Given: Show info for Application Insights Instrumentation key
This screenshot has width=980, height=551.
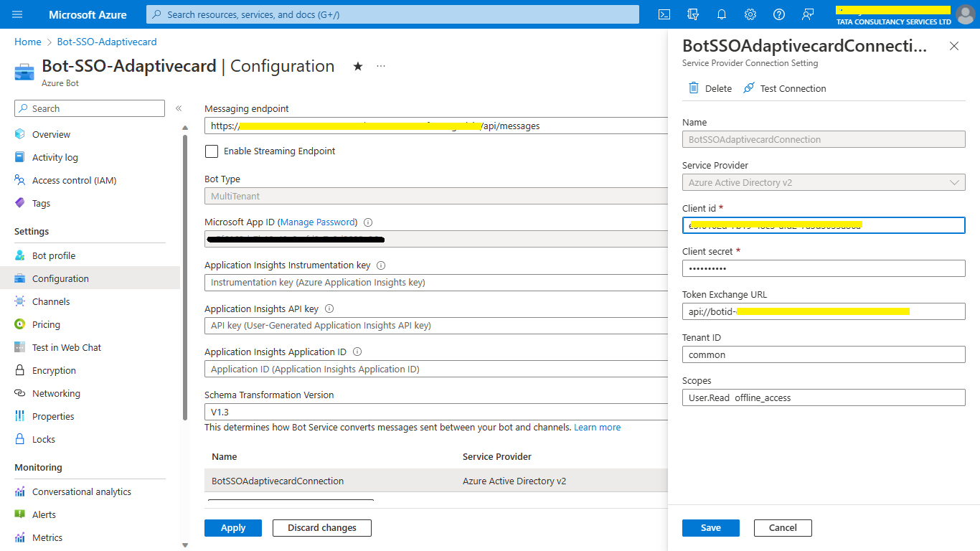Looking at the screenshot, I should pyautogui.click(x=381, y=265).
